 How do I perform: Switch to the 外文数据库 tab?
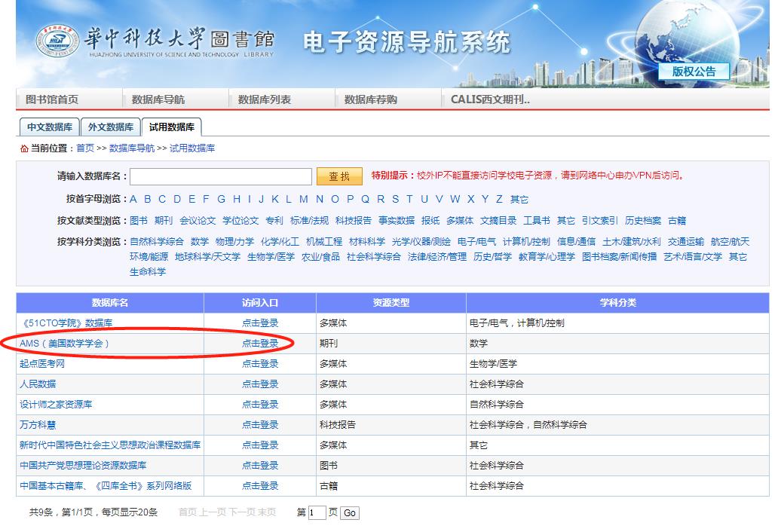pos(110,127)
